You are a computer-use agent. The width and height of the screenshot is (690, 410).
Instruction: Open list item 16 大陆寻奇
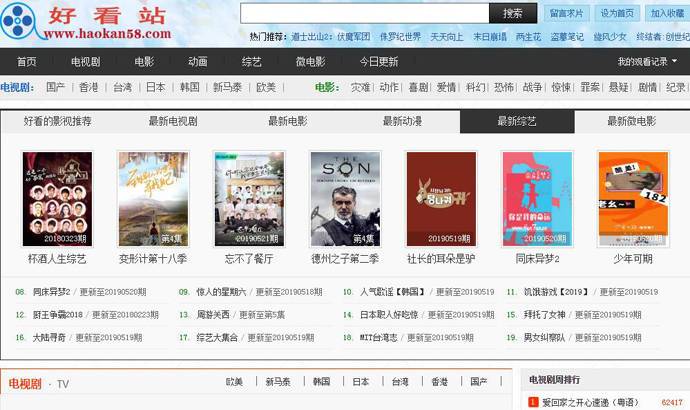(x=49, y=337)
